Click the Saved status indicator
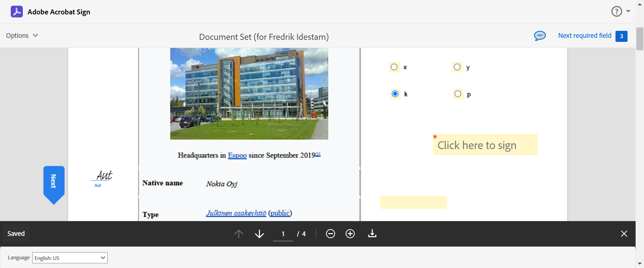 tap(16, 233)
